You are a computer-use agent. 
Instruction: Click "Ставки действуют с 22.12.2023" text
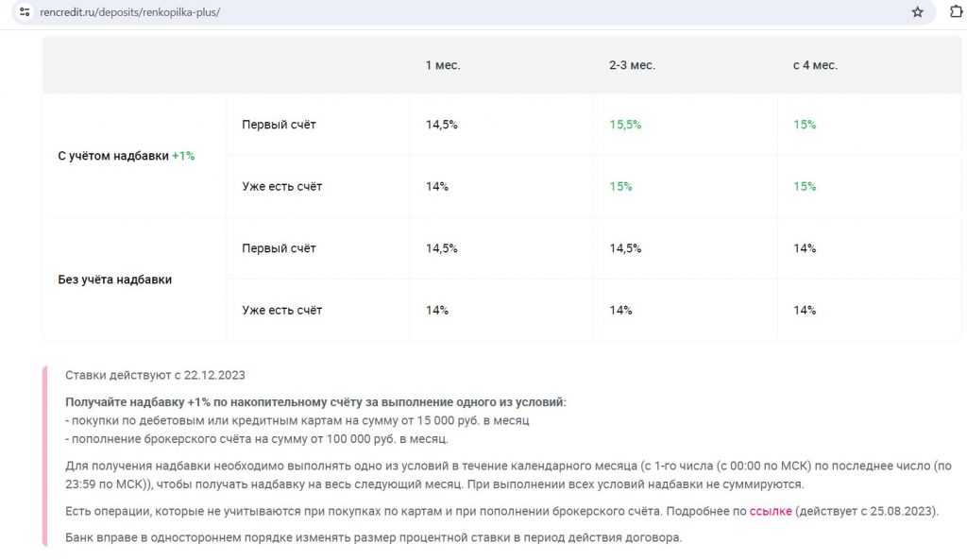point(156,376)
